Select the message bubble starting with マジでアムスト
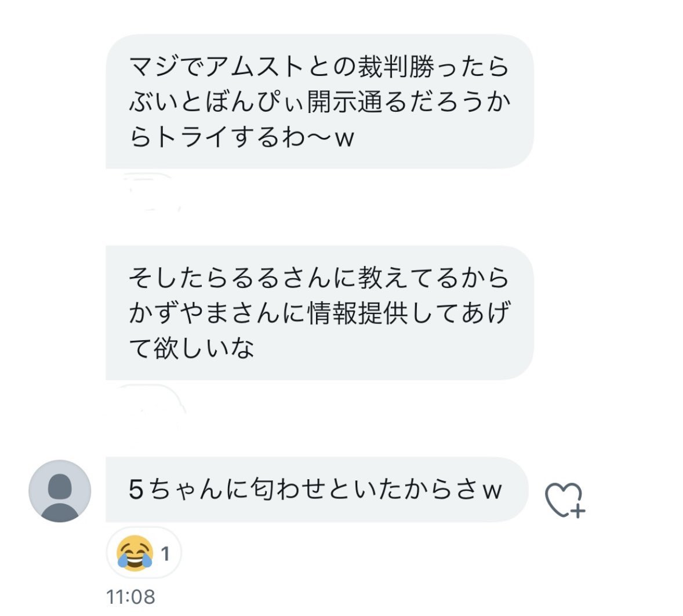The height and width of the screenshot is (616, 683). pyautogui.click(x=319, y=101)
